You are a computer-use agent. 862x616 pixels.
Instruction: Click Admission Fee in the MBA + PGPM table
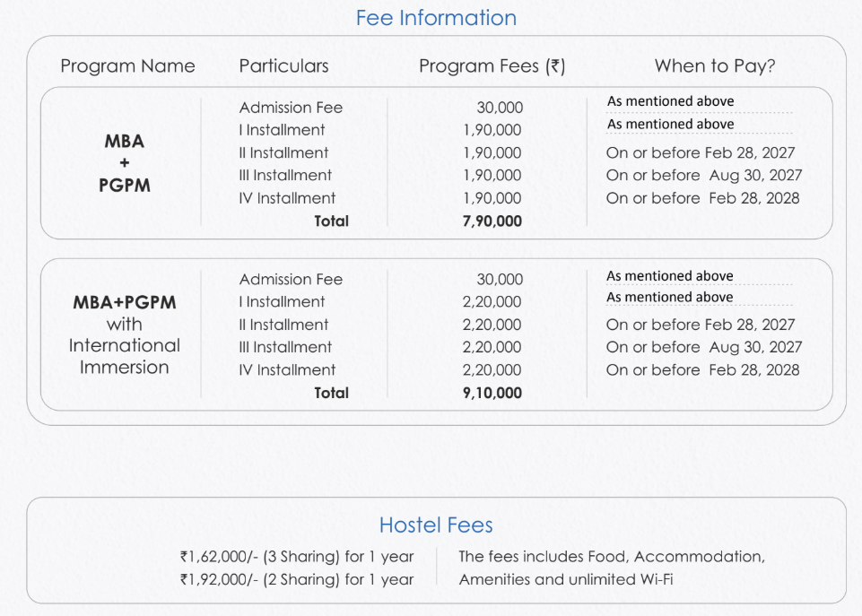click(291, 108)
